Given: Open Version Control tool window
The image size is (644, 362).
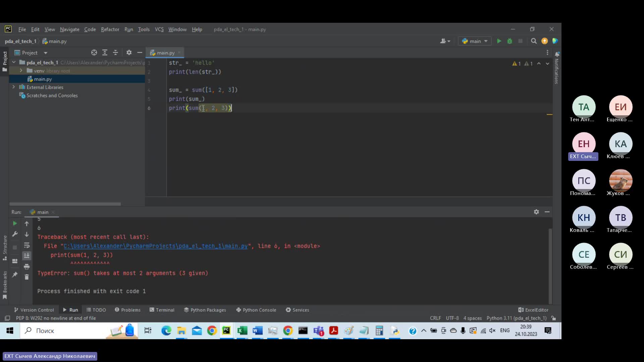Looking at the screenshot, I should pyautogui.click(x=34, y=310).
